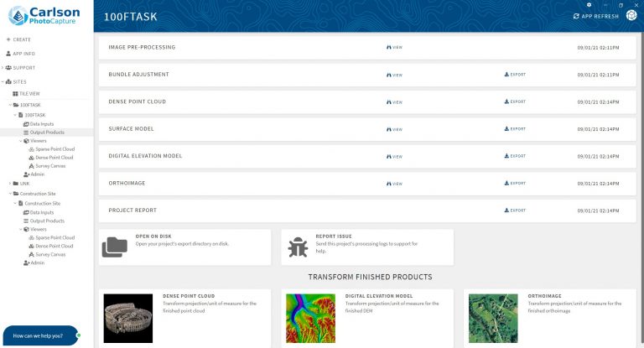The width and height of the screenshot is (644, 348).
Task: Open Tile View in the sidebar
Action: (x=29, y=94)
